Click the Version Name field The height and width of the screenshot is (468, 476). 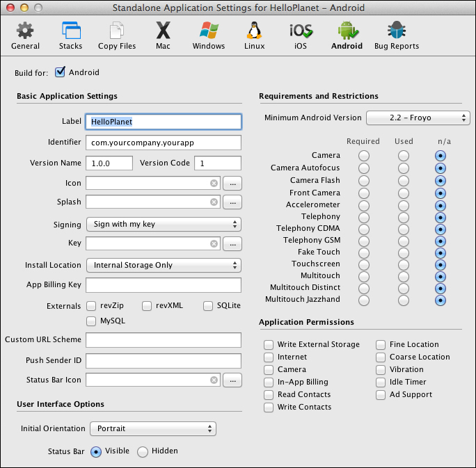point(109,163)
